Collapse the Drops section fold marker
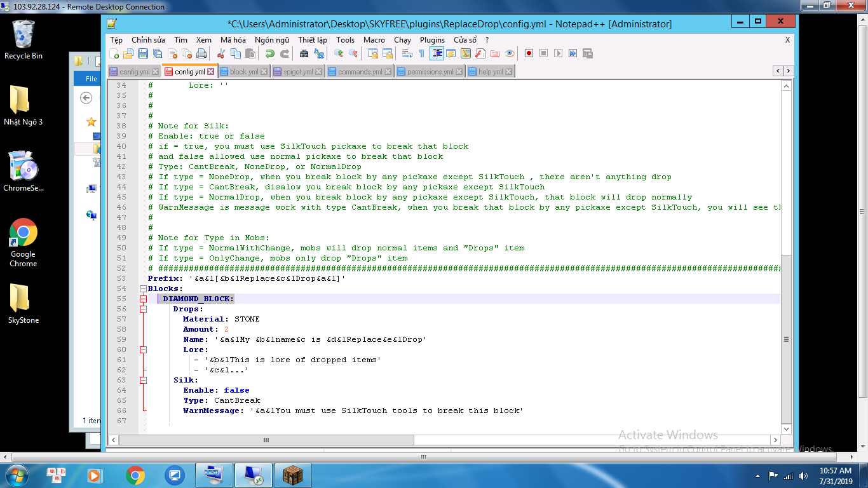The height and width of the screenshot is (488, 868). (x=143, y=309)
